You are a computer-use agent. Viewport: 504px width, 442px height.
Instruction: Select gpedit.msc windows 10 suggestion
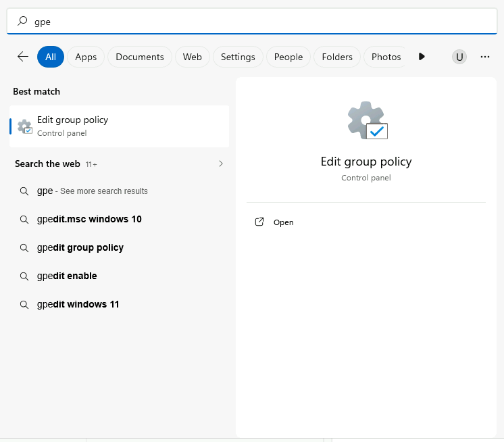pos(120,219)
